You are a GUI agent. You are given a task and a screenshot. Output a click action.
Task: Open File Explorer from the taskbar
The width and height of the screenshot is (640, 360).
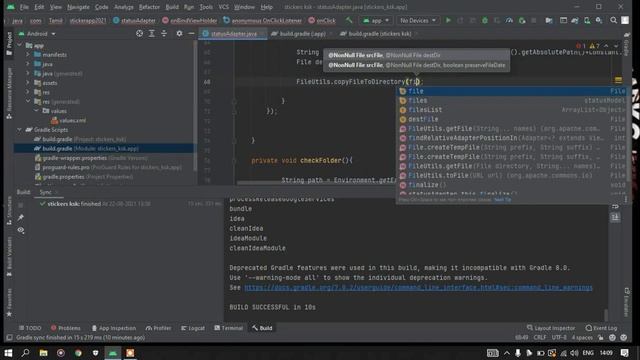[43, 353]
